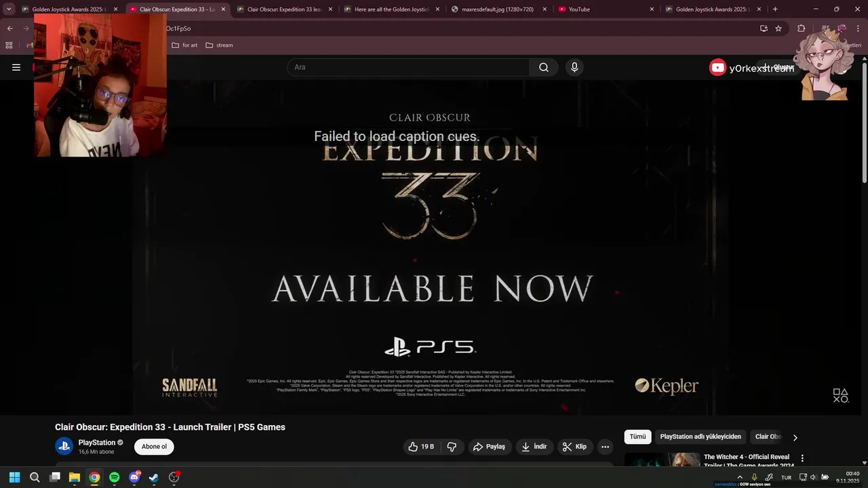The width and height of the screenshot is (868, 488).
Task: Start voice search with the microphone icon
Action: 574,67
